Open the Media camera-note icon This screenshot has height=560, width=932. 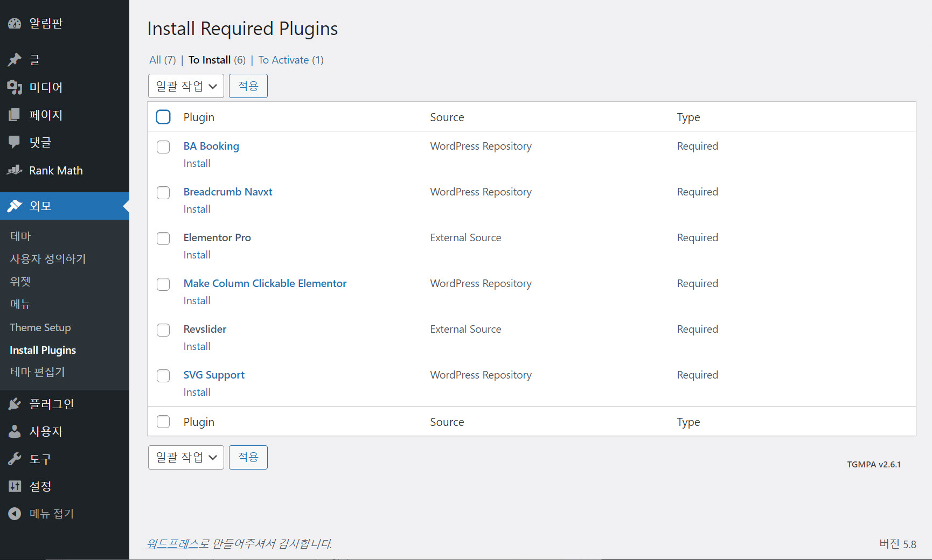pos(15,87)
